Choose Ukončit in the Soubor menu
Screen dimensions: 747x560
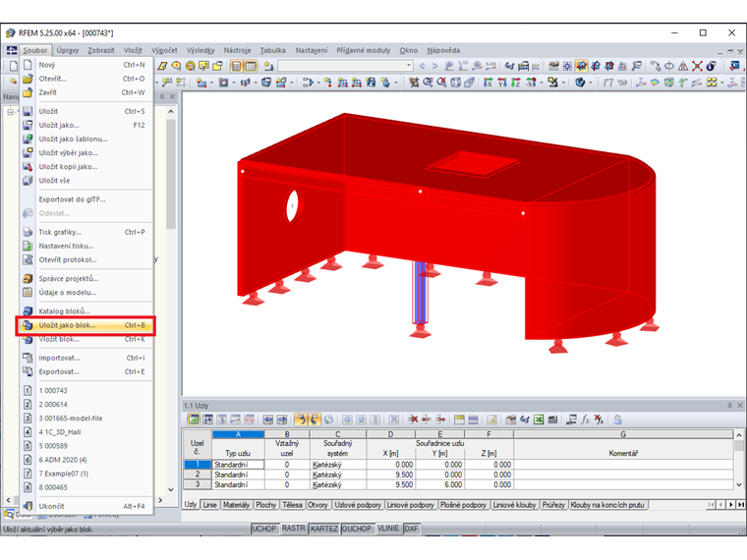point(86,506)
